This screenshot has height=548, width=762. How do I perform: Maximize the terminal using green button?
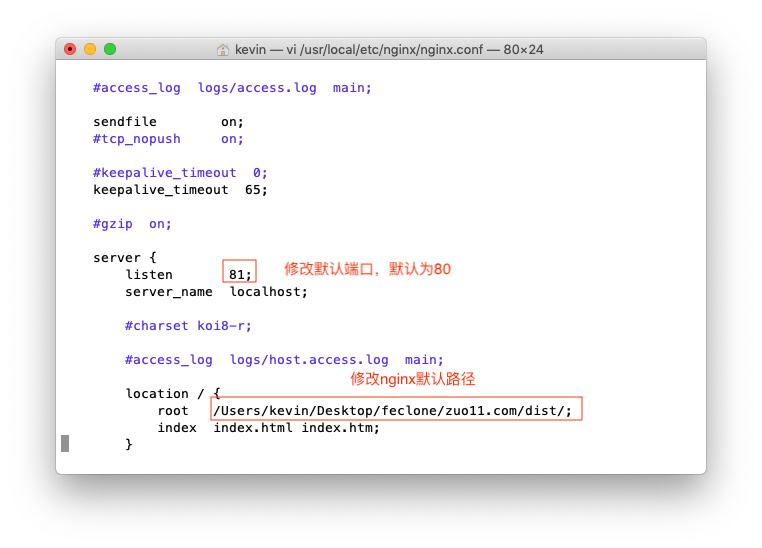pos(110,49)
